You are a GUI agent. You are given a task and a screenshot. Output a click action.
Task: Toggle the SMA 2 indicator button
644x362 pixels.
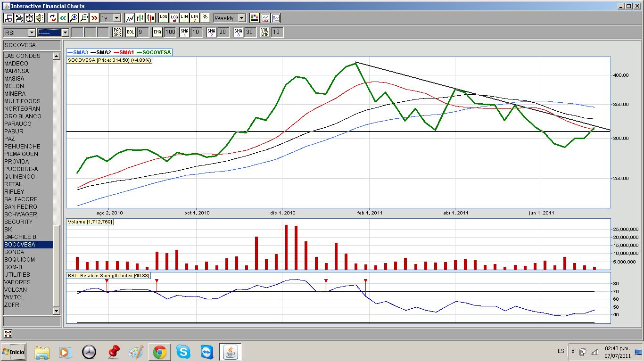(x=212, y=32)
